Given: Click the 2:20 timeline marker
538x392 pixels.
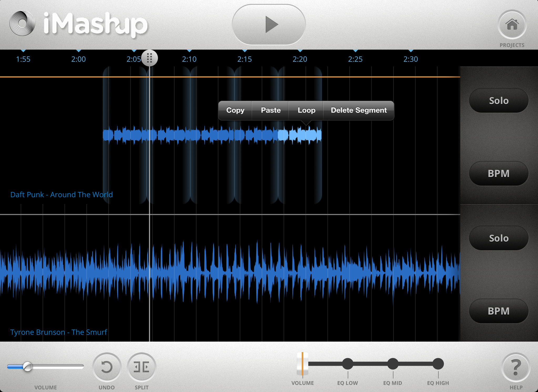Looking at the screenshot, I should coord(300,59).
